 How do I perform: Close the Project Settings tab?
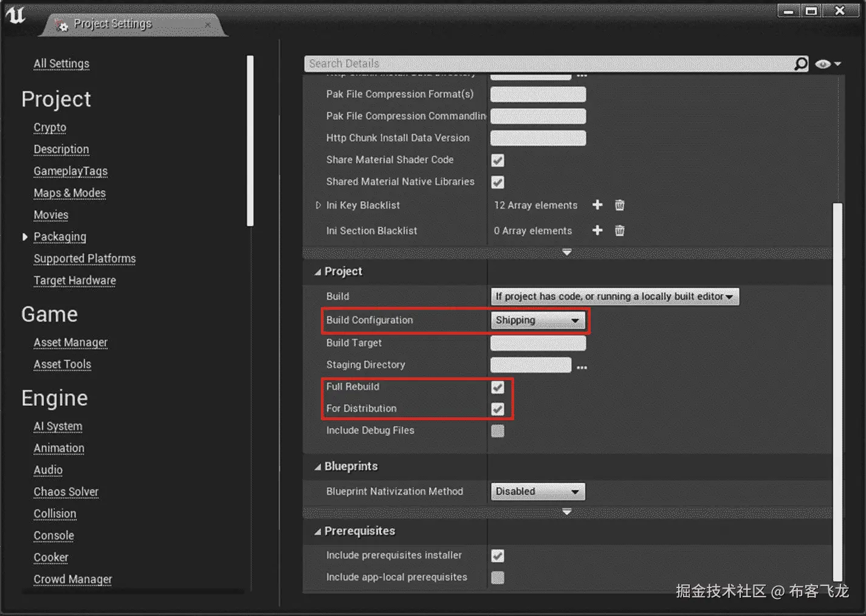coord(208,25)
